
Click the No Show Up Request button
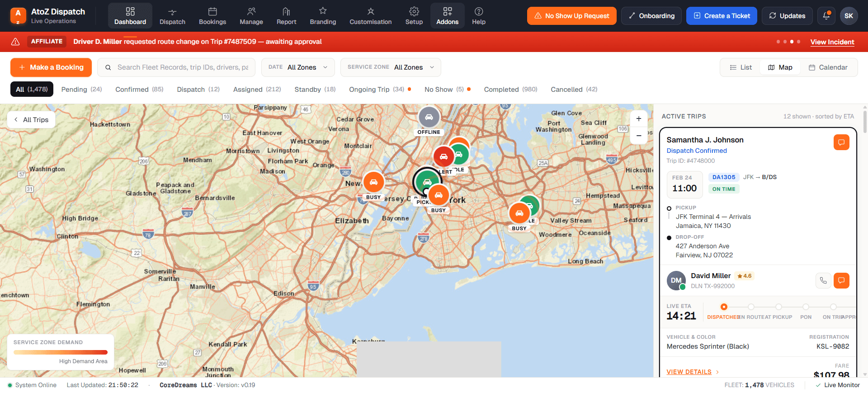pyautogui.click(x=572, y=16)
